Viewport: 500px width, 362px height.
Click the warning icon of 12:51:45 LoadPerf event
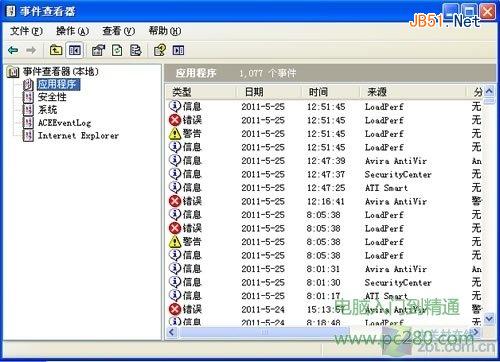coord(175,134)
